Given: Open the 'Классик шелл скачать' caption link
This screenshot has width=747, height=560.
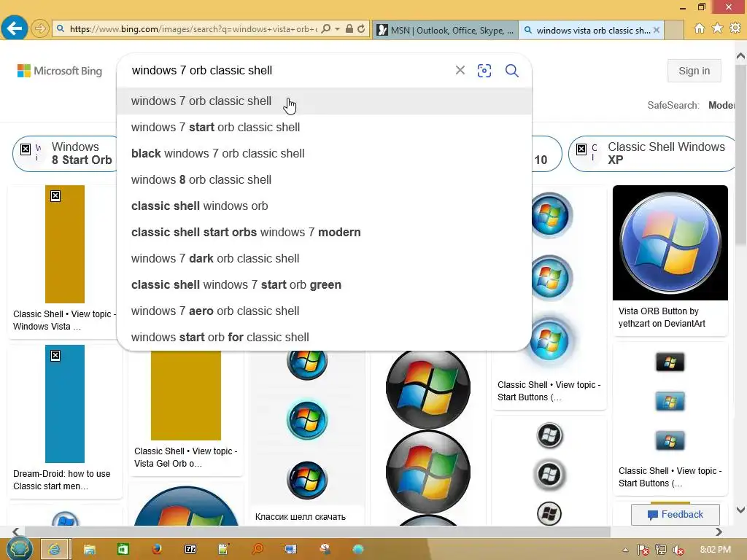Looking at the screenshot, I should pos(300,517).
